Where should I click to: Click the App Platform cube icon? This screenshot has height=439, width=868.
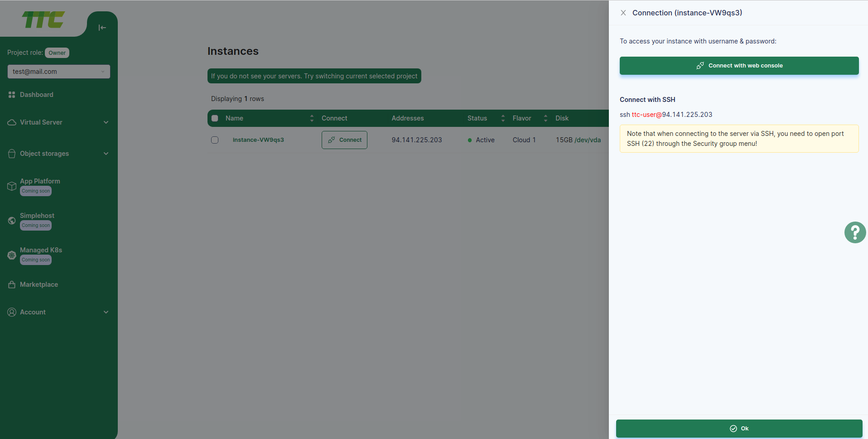click(12, 186)
